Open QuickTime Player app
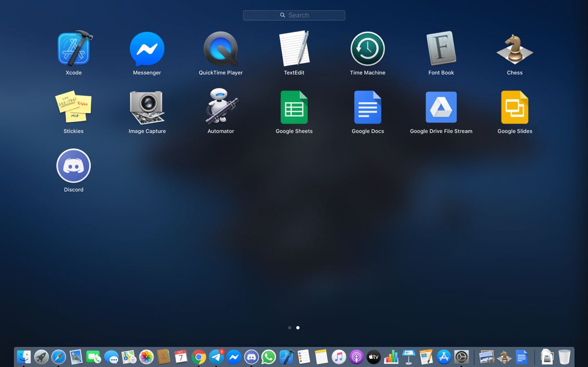588x367 pixels. 220,49
